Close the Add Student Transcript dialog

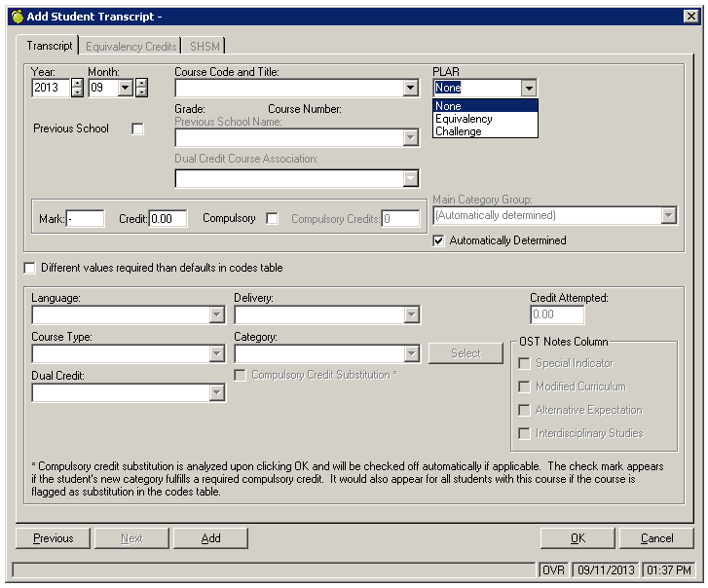pos(690,17)
